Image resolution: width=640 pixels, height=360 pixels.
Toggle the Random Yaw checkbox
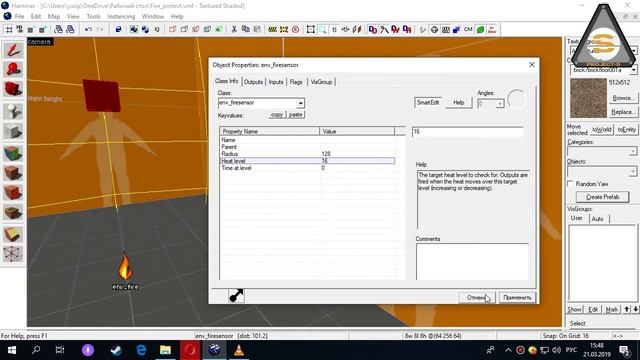pyautogui.click(x=571, y=184)
